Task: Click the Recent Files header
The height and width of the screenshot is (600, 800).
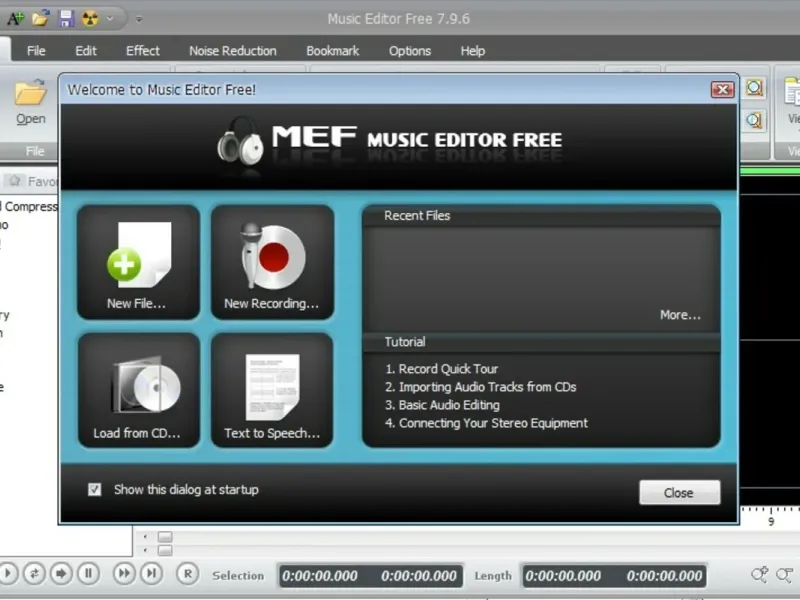Action: 417,216
